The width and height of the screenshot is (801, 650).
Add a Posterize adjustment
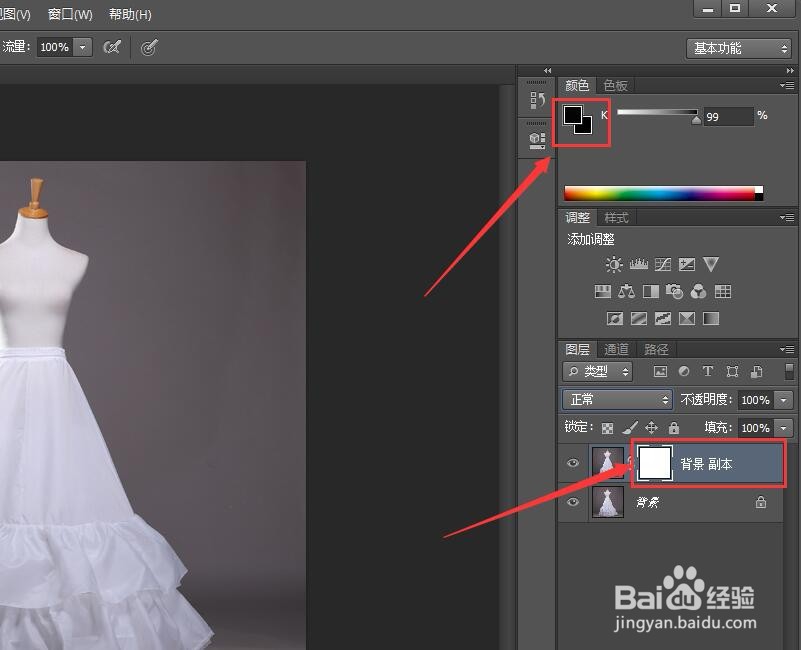point(639,319)
